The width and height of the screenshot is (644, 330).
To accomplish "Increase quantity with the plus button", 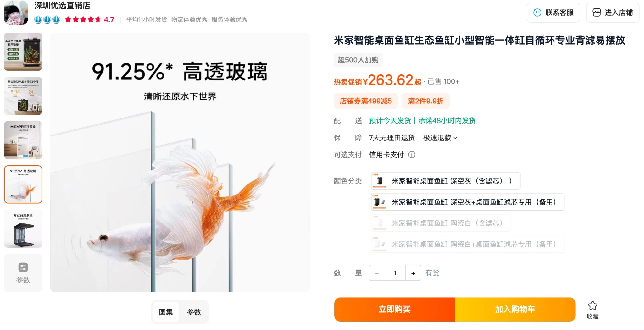I will click(413, 273).
